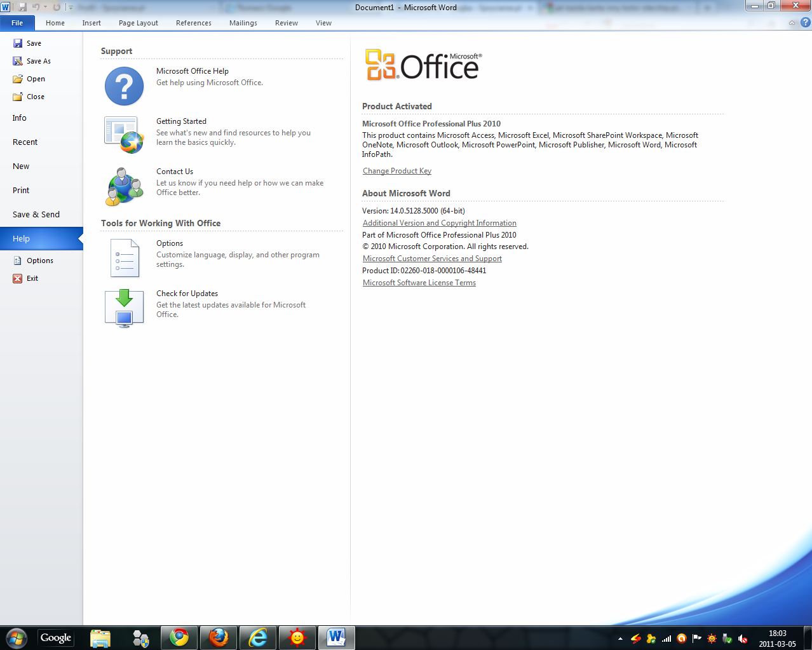The image size is (812, 650).
Task: Open the Windows Start menu
Action: [17, 637]
